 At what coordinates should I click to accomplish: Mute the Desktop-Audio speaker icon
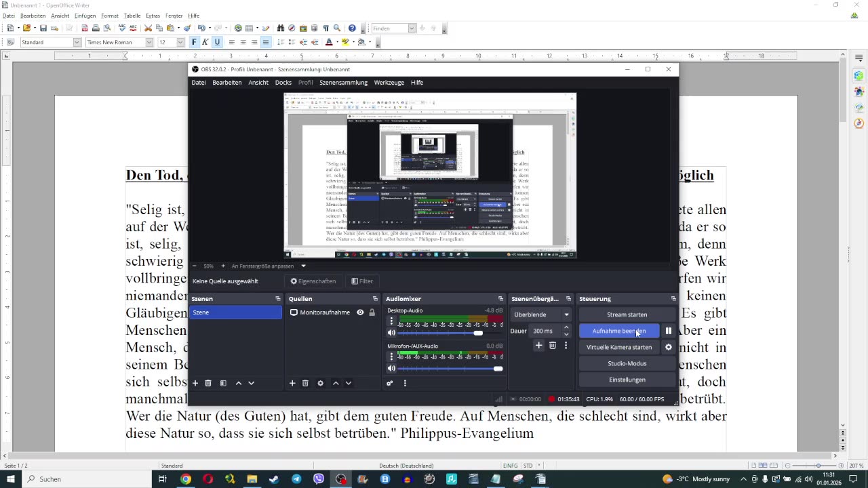click(391, 333)
